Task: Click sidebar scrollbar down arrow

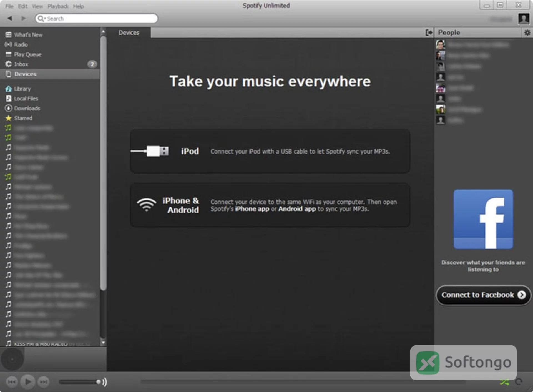Action: 103,343
